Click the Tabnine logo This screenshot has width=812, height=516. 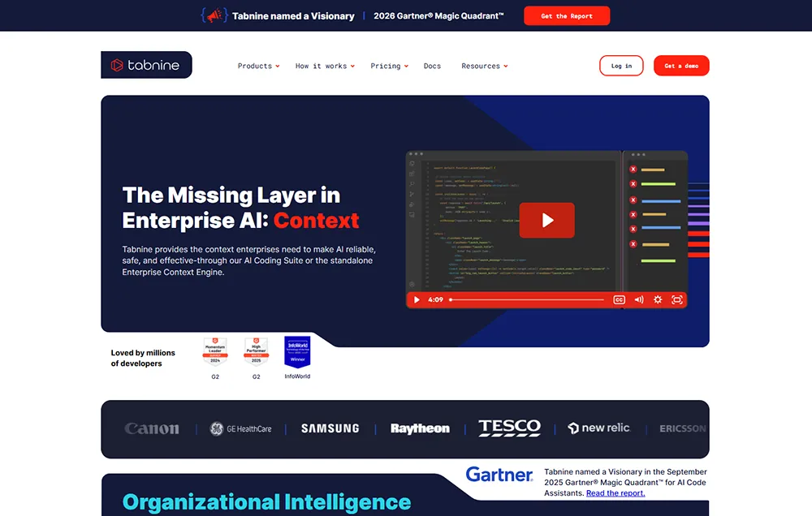146,65
